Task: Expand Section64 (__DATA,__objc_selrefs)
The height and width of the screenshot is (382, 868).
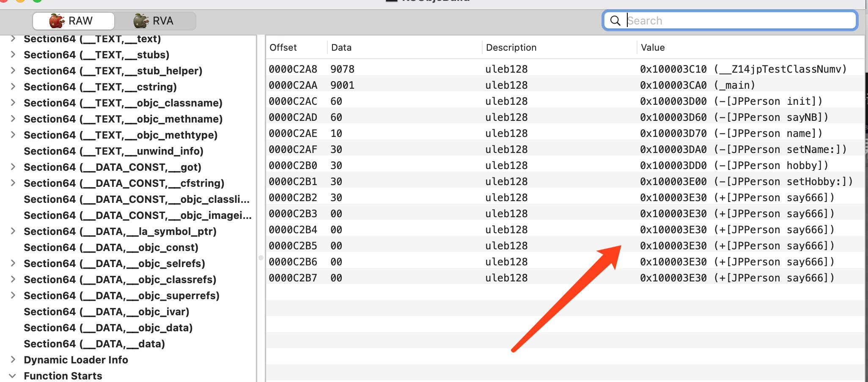Action: [13, 263]
